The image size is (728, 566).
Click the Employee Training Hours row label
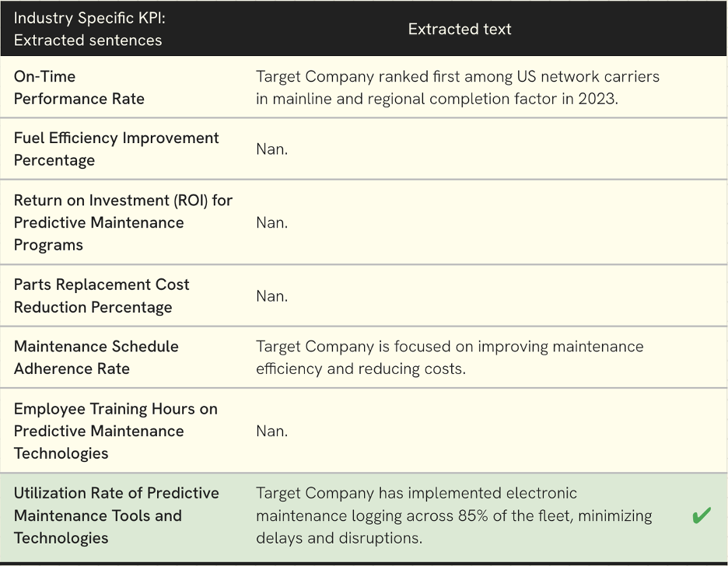(116, 431)
